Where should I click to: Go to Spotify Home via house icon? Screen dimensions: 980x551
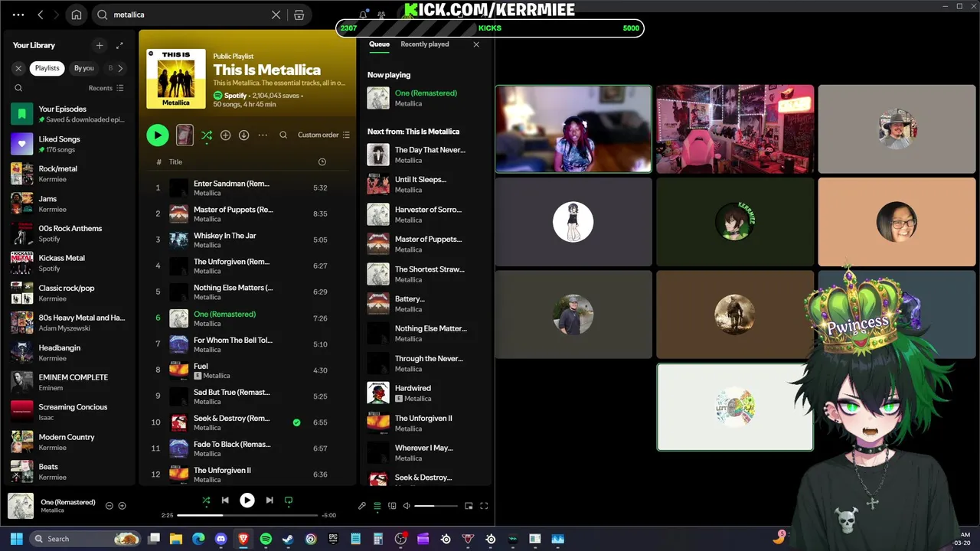[x=76, y=15]
